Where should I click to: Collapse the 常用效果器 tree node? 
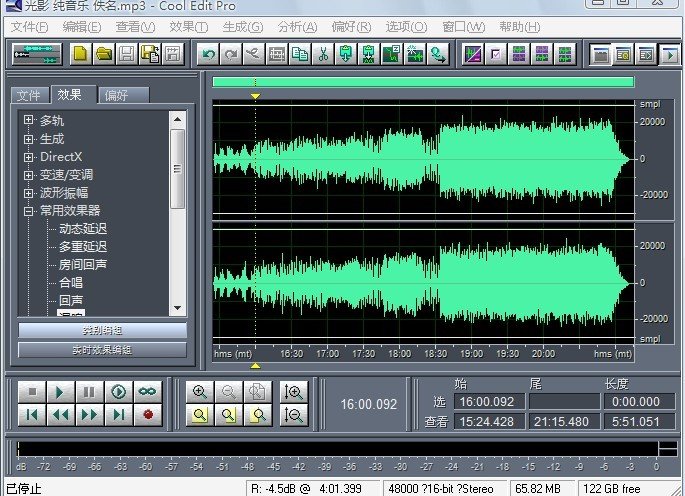tap(29, 211)
